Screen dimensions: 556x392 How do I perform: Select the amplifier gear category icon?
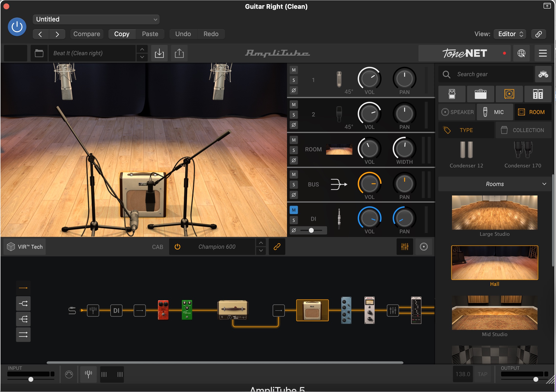pos(481,94)
